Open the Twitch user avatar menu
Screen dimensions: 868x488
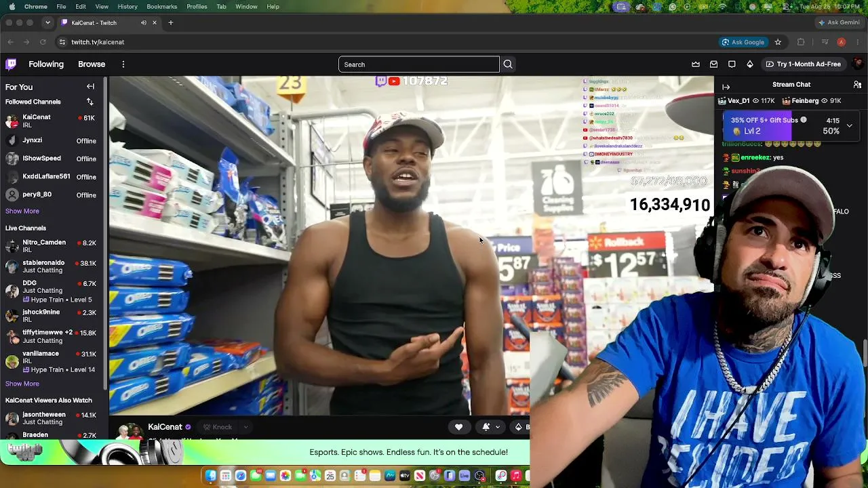point(858,64)
